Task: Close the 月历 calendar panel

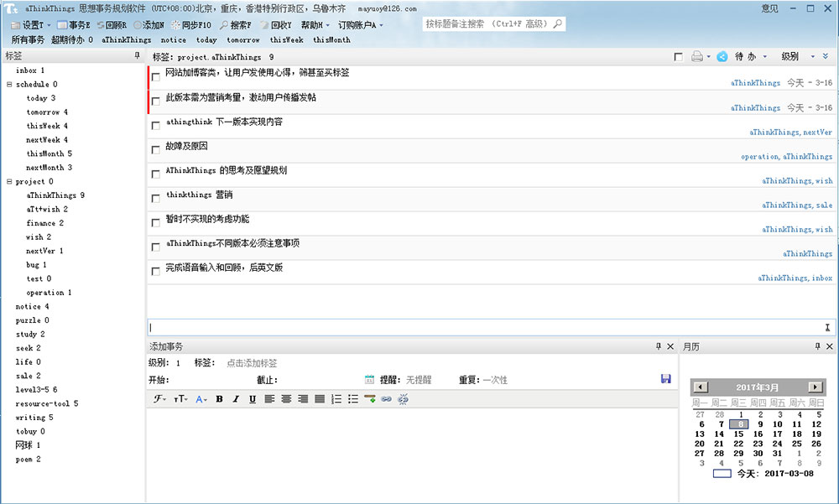Action: coord(830,346)
